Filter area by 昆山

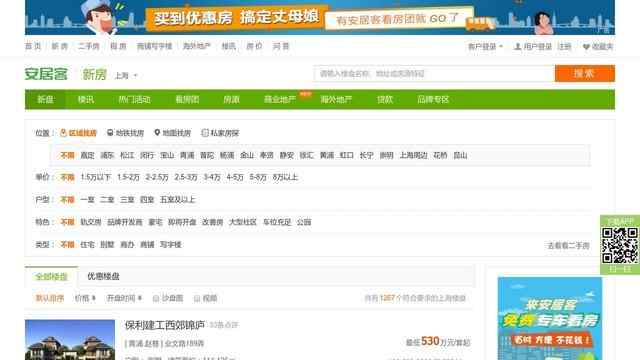pyautogui.click(x=460, y=155)
